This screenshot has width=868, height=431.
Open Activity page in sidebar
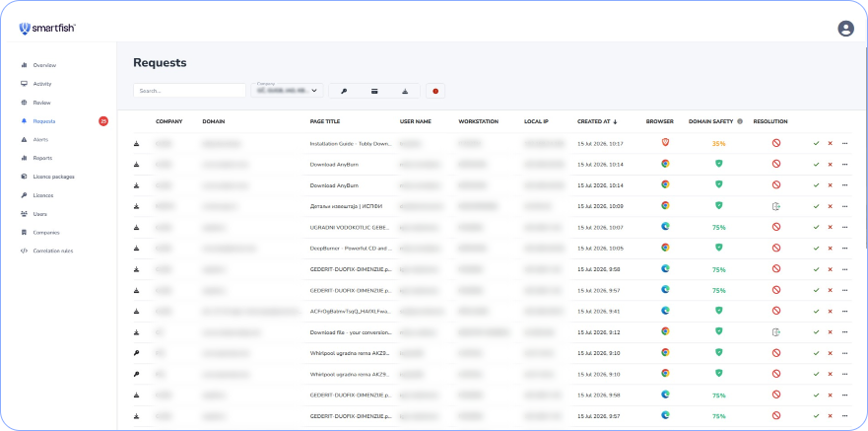point(42,84)
